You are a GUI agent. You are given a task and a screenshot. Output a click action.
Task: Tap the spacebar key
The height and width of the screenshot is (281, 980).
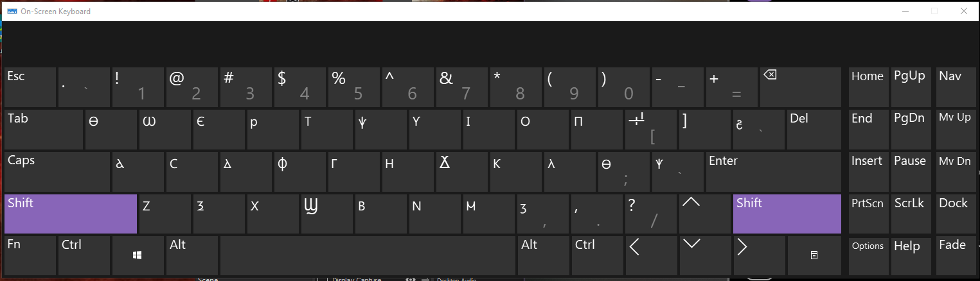(x=368, y=255)
